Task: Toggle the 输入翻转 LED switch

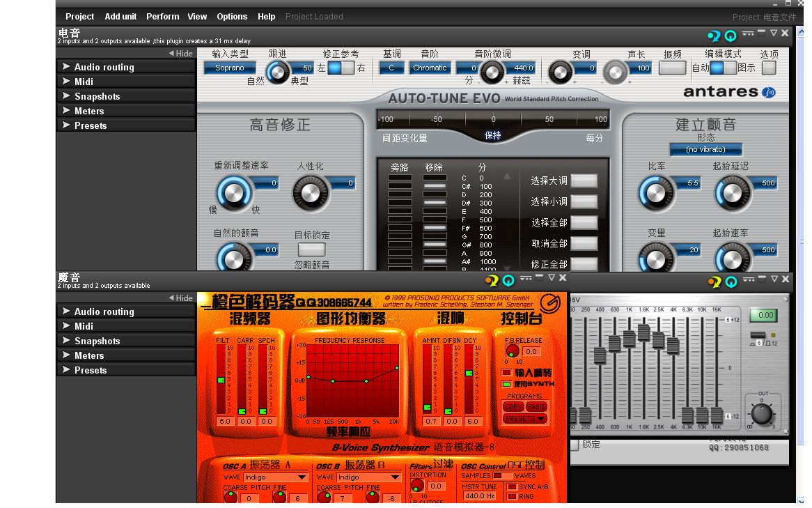Action: click(x=506, y=373)
